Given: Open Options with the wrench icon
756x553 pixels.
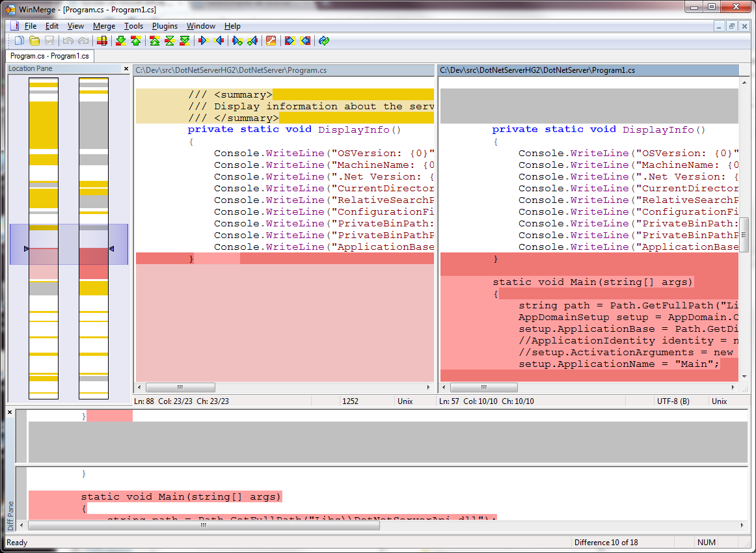Looking at the screenshot, I should [x=271, y=41].
